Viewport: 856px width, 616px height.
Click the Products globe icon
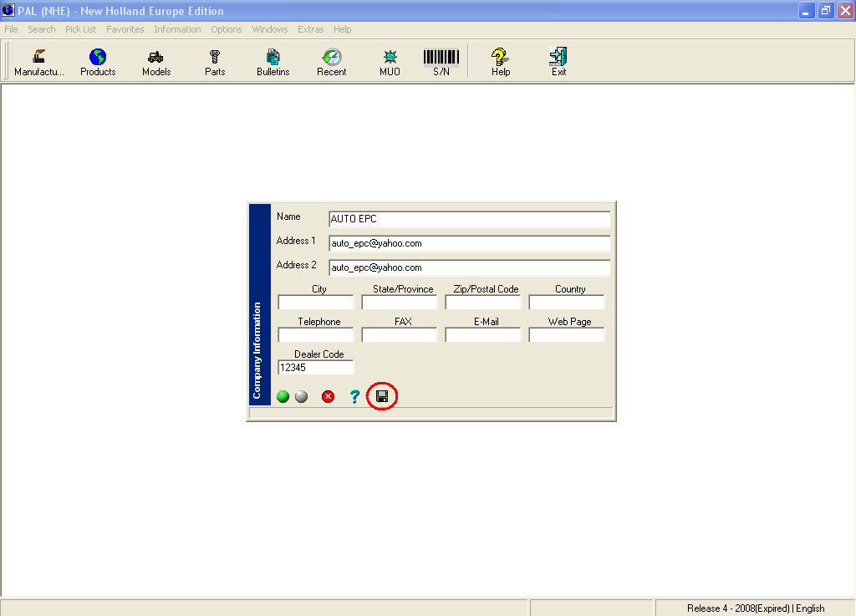tap(98, 62)
